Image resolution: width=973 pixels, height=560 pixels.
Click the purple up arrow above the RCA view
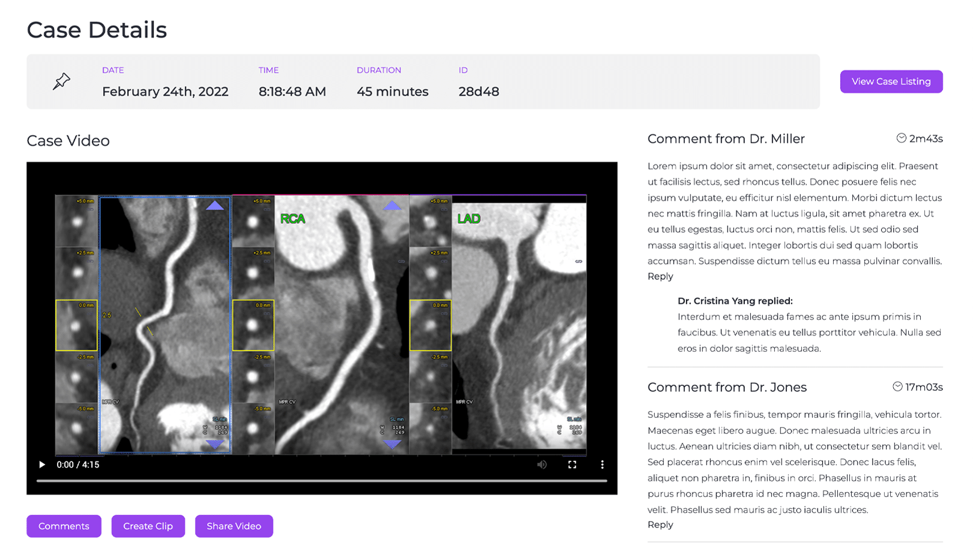click(393, 205)
